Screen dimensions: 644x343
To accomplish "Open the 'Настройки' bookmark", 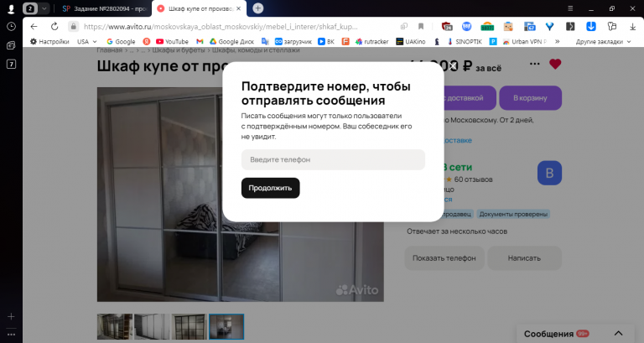I will click(x=49, y=41).
